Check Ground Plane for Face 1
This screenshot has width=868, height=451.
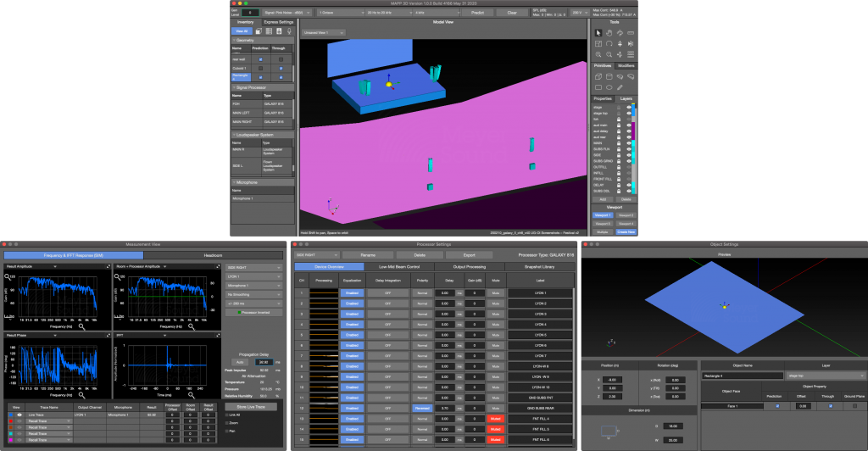click(854, 405)
